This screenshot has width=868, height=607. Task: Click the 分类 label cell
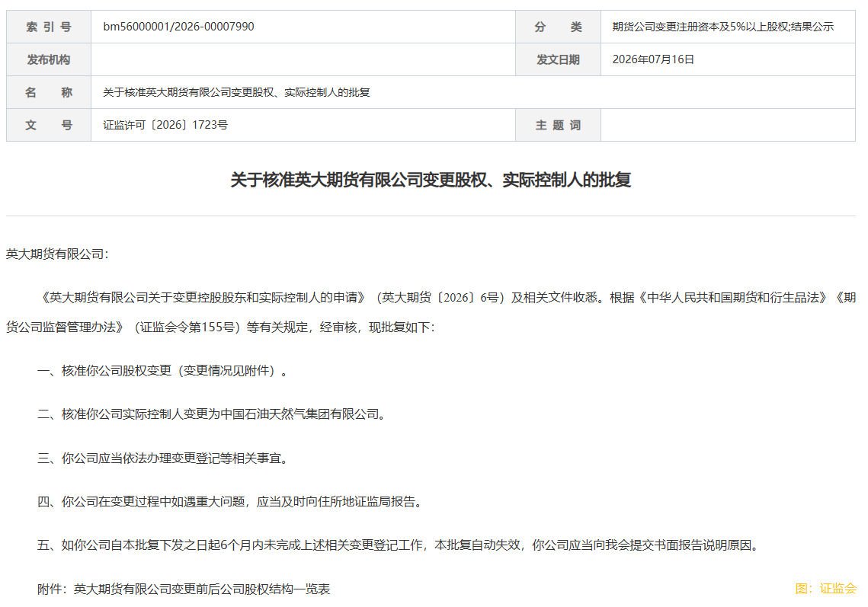[x=558, y=27]
